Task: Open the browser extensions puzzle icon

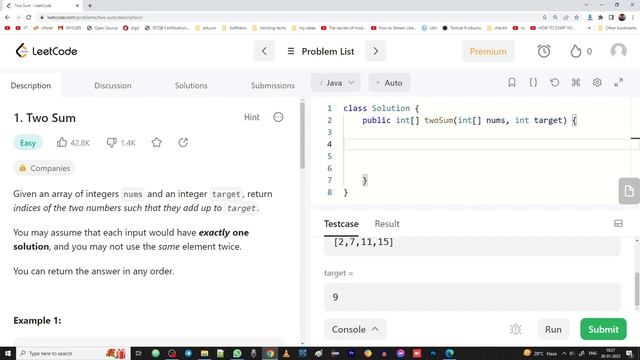Action: pyautogui.click(x=600, y=17)
